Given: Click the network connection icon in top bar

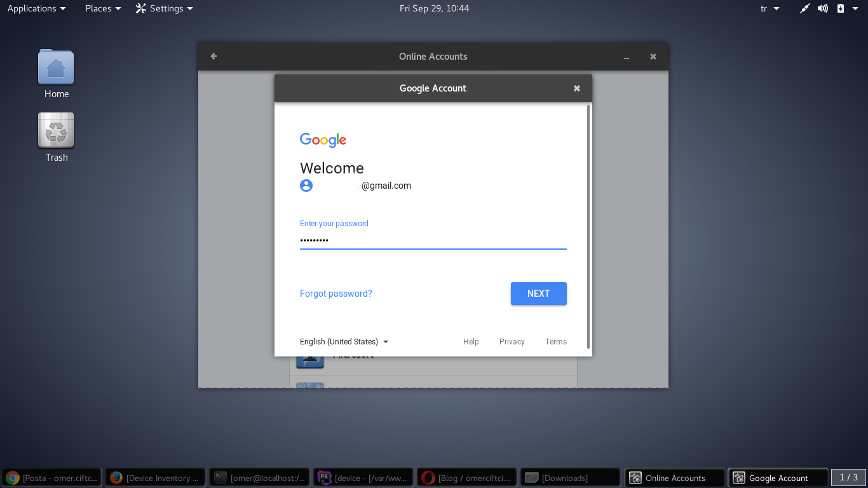Looking at the screenshot, I should coord(804,8).
